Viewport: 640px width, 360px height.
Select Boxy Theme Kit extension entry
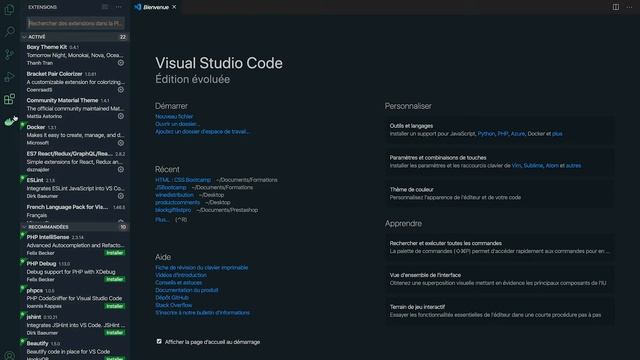point(75,55)
